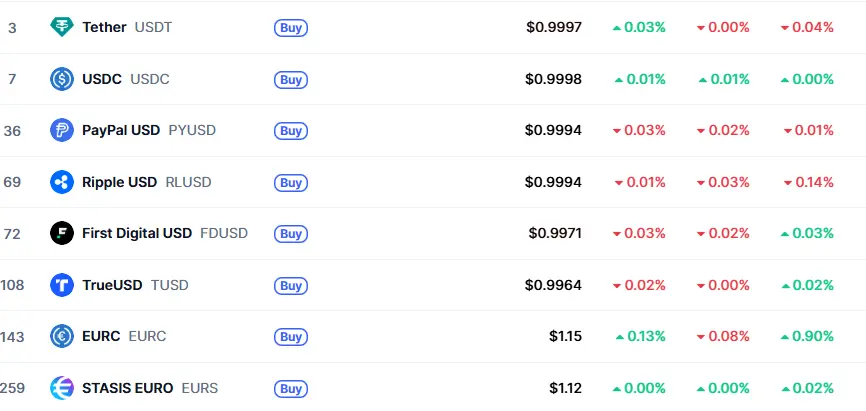The width and height of the screenshot is (866, 411).
Task: Click Buy next to PayPal USD
Action: (290, 131)
